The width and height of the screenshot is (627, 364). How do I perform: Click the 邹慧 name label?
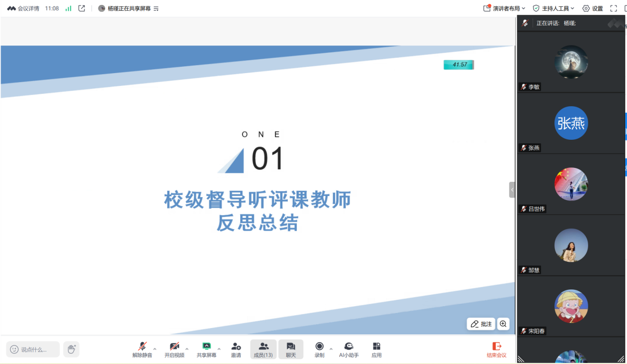(534, 270)
